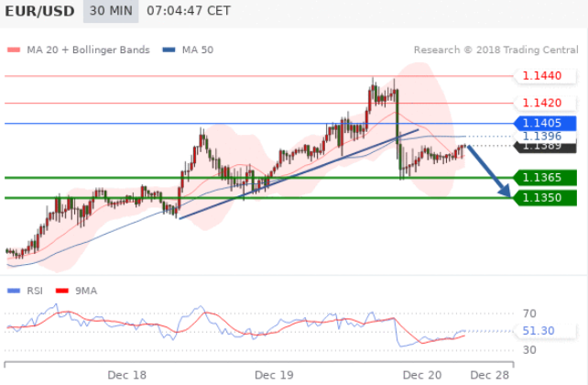Click the pink MA 20 Bollinger Bands legend swatch
Screen dimensions: 588x385
(x=14, y=49)
